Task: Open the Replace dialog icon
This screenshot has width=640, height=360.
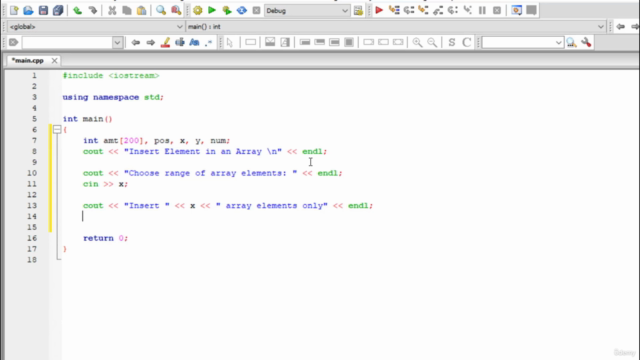Action: pyautogui.click(x=176, y=10)
